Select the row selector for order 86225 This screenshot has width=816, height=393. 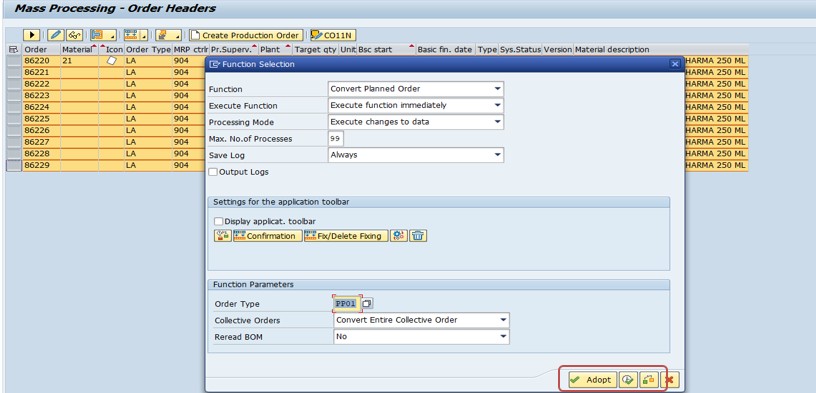[x=14, y=119]
